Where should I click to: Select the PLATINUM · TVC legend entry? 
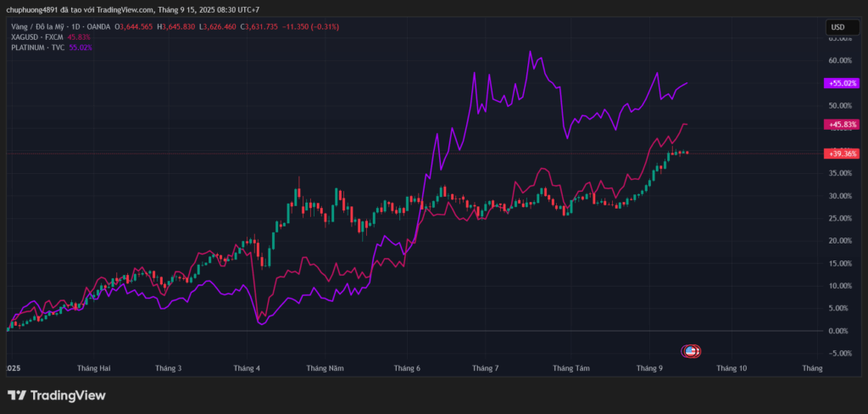point(37,48)
